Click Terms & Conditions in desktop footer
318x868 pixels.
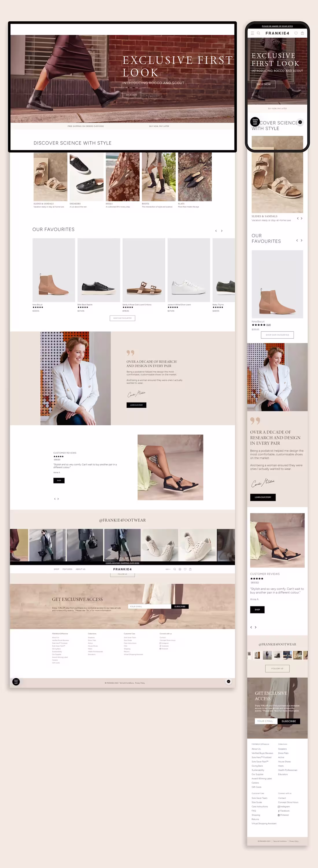pos(126,683)
